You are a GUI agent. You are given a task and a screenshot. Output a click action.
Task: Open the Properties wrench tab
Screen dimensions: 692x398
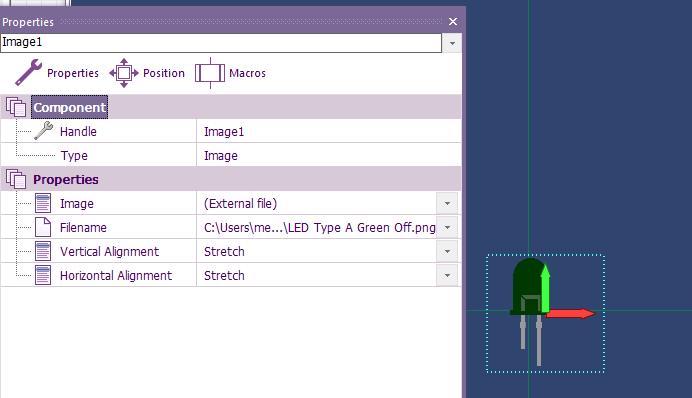coord(57,73)
